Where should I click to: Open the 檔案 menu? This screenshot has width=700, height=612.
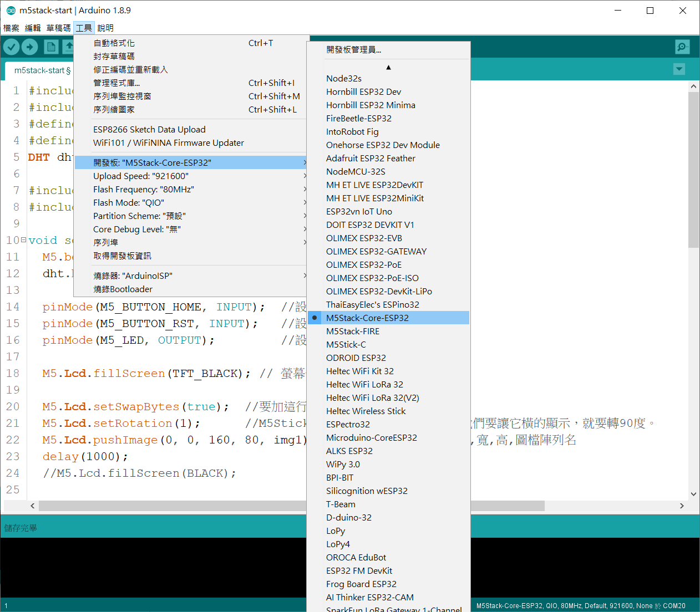pyautogui.click(x=11, y=28)
